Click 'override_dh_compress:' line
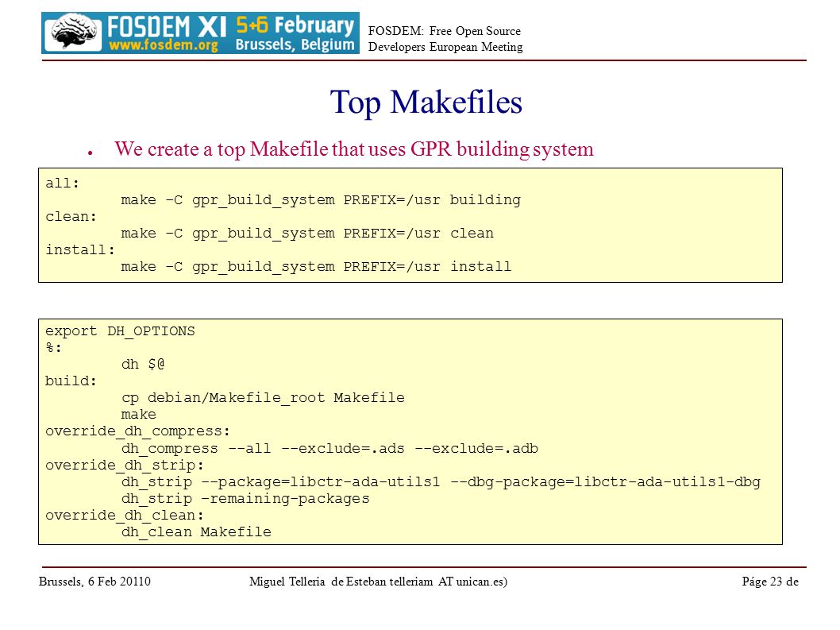This screenshot has width=840, height=630. pos(137,431)
